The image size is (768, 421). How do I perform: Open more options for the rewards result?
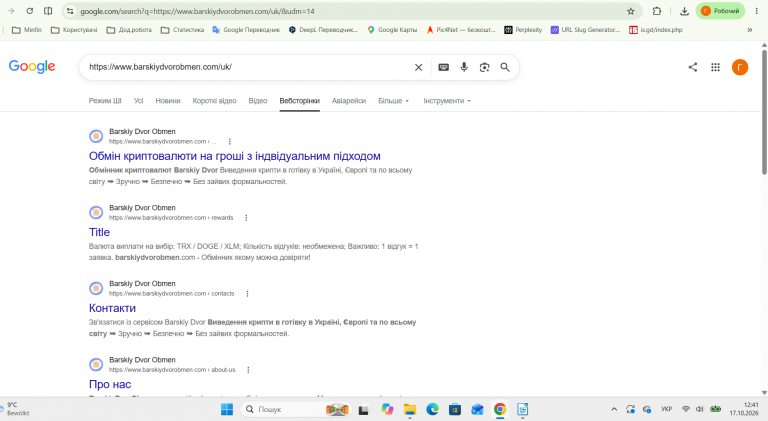(246, 218)
